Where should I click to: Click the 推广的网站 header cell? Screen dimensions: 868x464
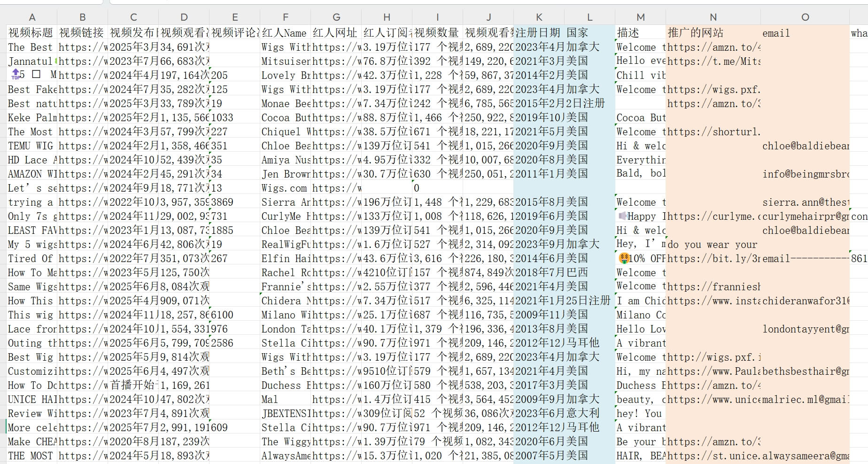click(x=713, y=32)
